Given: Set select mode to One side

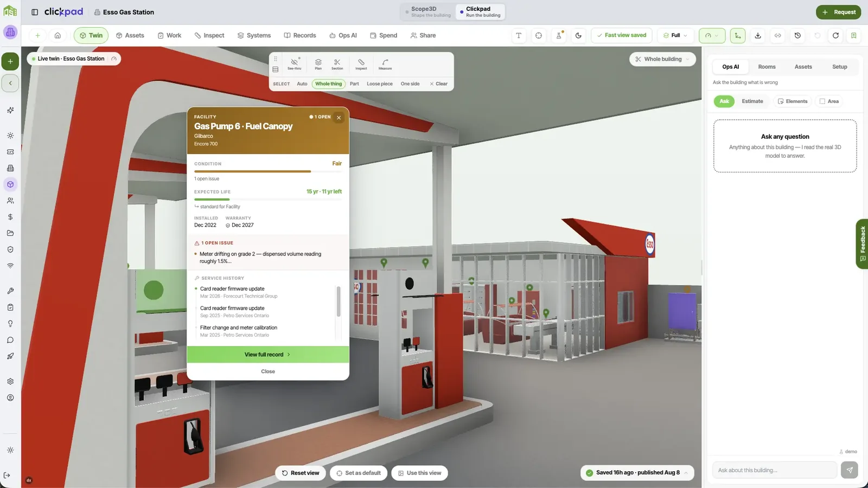Looking at the screenshot, I should pyautogui.click(x=410, y=84).
